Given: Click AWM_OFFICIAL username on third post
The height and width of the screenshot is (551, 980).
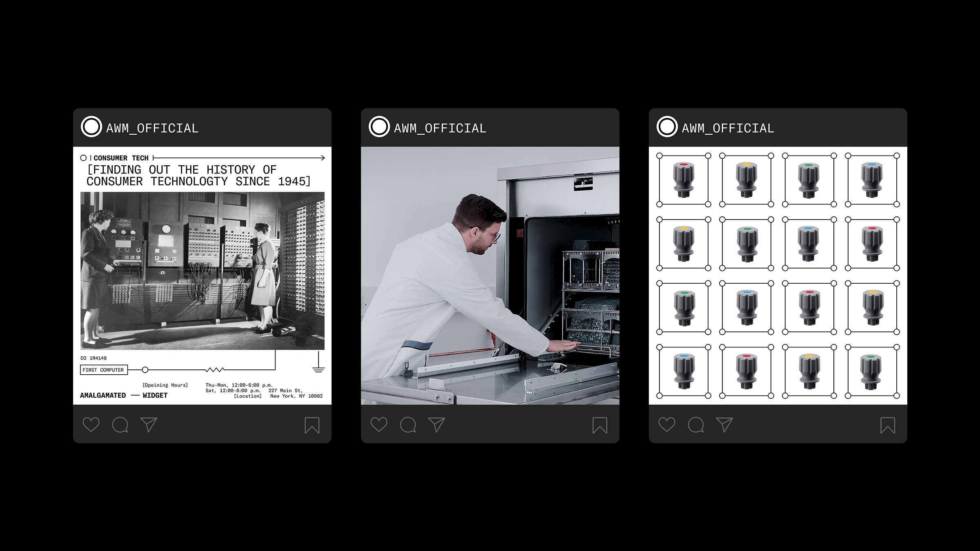Looking at the screenshot, I should (728, 128).
